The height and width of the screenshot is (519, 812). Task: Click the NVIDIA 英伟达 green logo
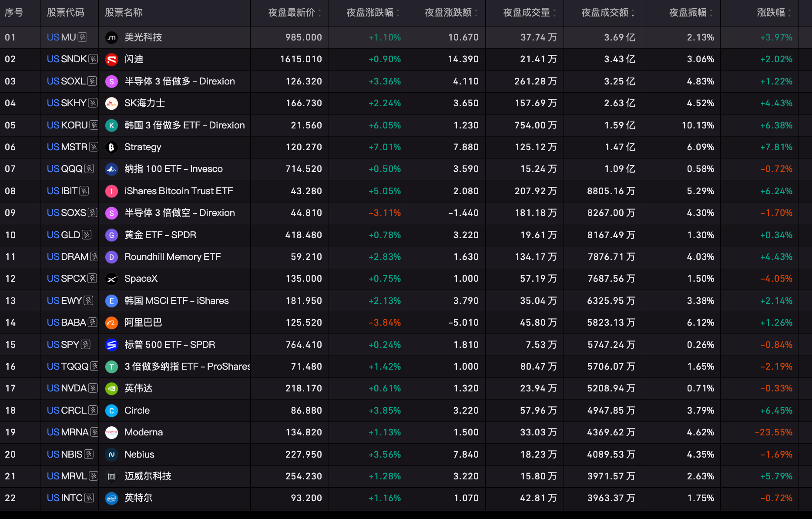coord(111,388)
